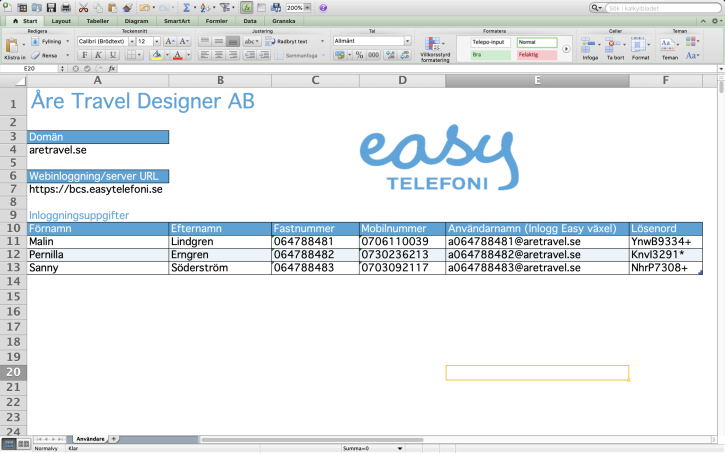Toggle underline U formatting

click(x=112, y=55)
